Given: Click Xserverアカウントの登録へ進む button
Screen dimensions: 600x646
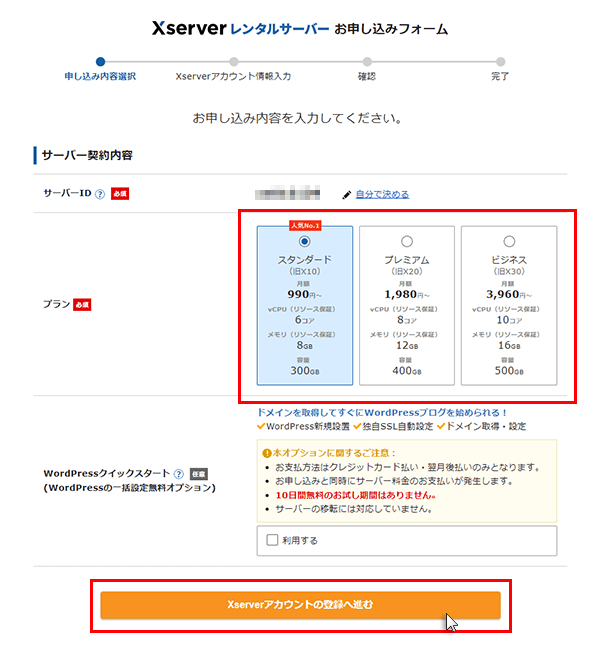Looking at the screenshot, I should coord(300,605).
